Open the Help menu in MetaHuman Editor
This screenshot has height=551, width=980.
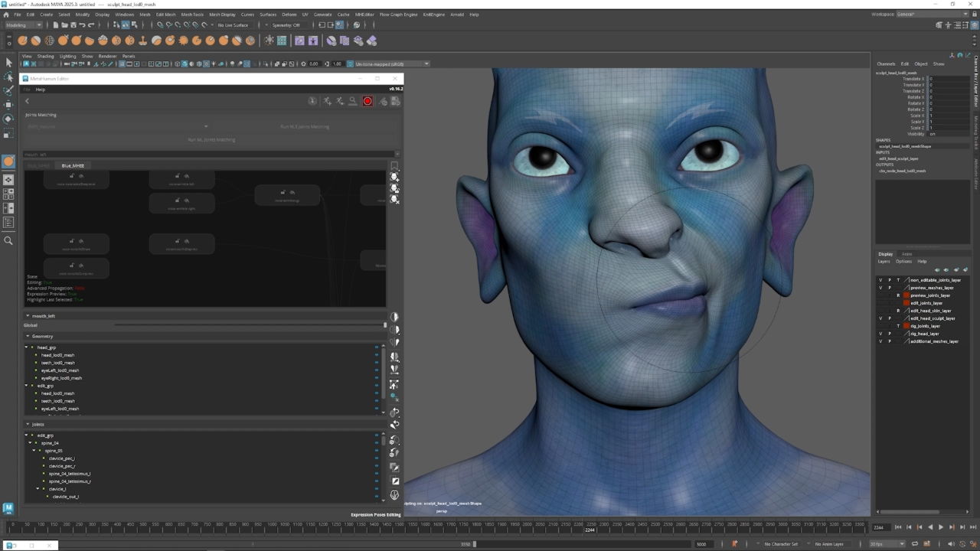(41, 90)
